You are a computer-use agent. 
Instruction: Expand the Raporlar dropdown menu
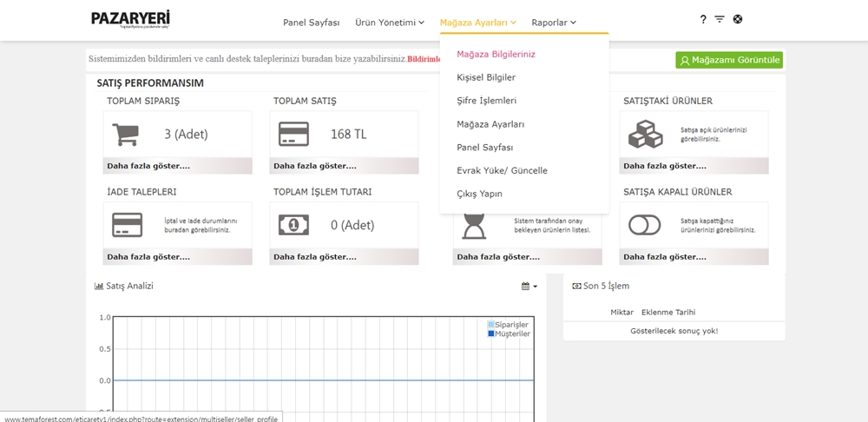pos(554,23)
